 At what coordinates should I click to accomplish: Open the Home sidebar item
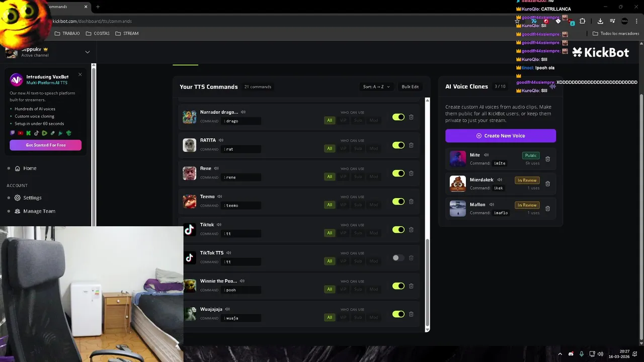(30, 168)
